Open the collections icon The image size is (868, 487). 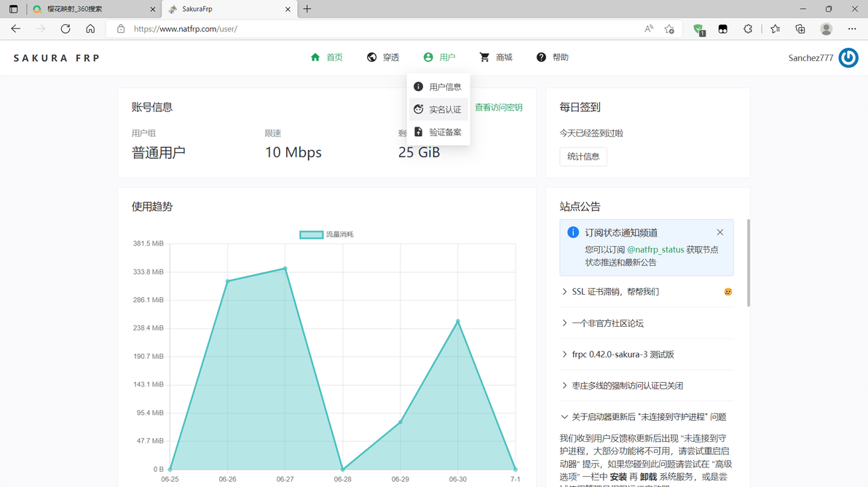[x=800, y=29]
